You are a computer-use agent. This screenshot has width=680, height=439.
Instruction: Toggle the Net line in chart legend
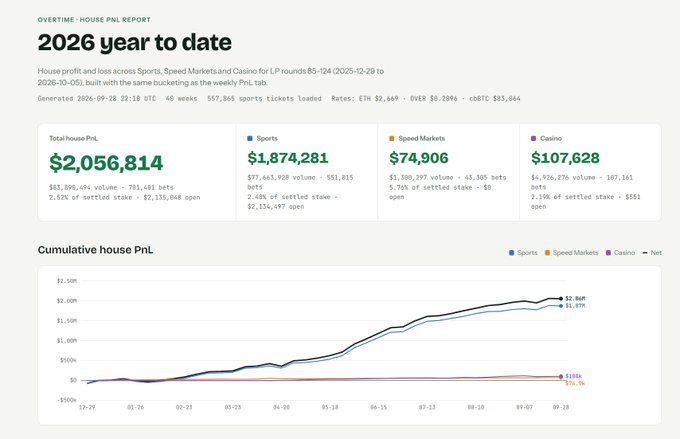coord(652,252)
